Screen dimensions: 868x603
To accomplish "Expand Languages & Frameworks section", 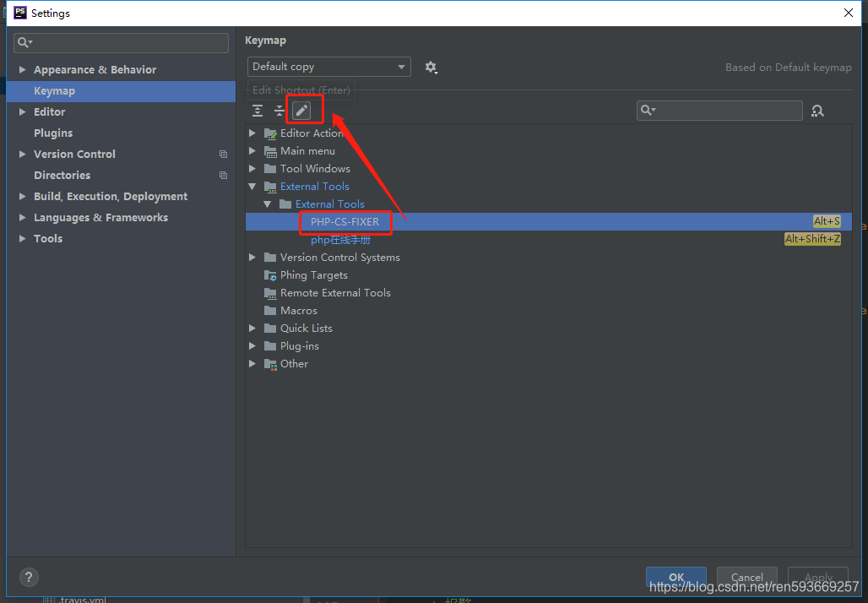I will pyautogui.click(x=22, y=217).
